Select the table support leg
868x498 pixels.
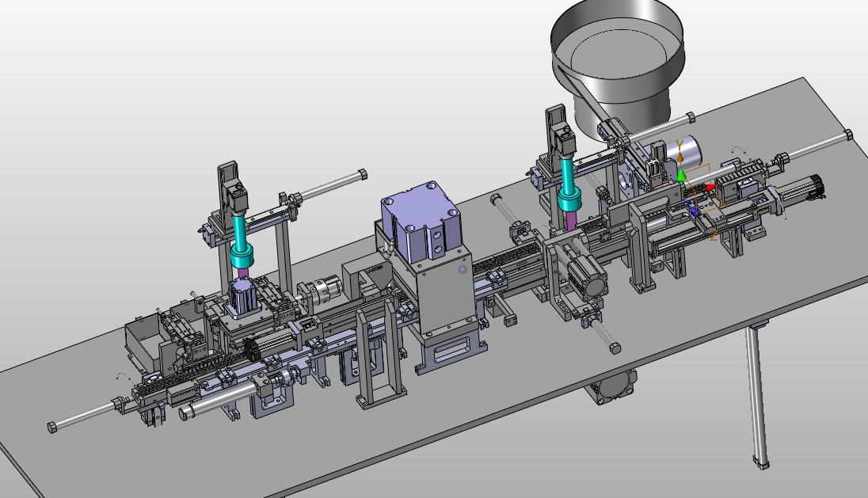click(x=757, y=397)
